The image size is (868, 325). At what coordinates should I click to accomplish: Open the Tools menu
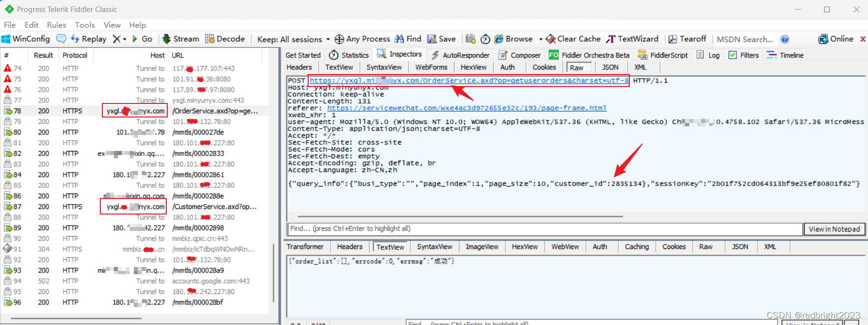tap(85, 25)
